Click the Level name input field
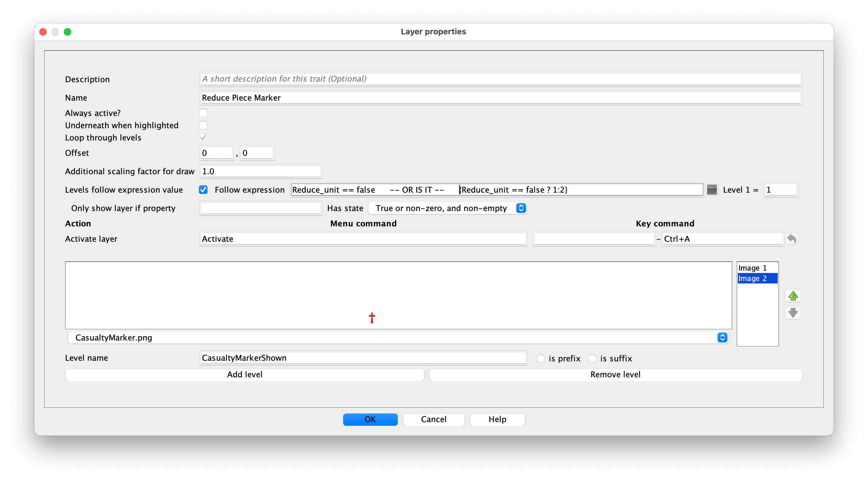 362,358
